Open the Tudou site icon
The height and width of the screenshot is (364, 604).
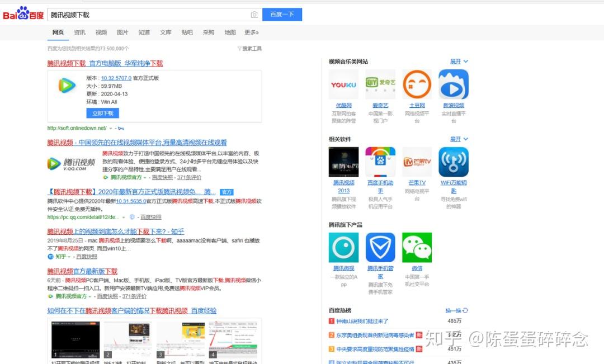point(417,84)
